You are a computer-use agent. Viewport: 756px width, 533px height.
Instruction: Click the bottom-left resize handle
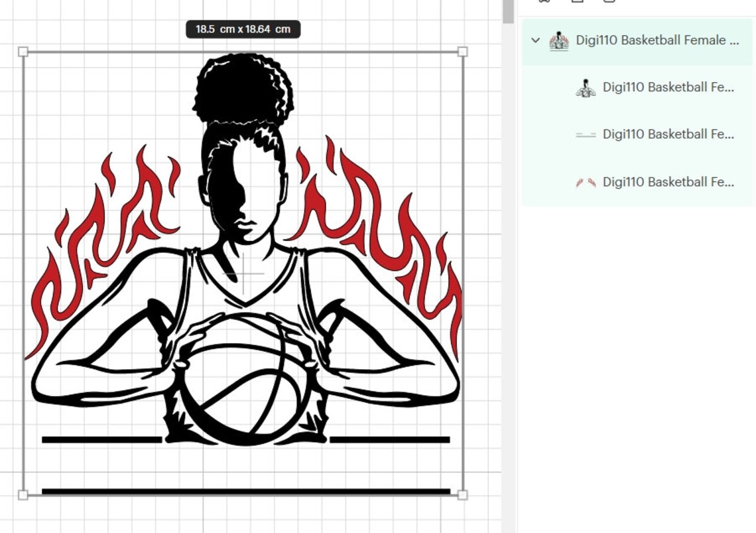tap(24, 494)
